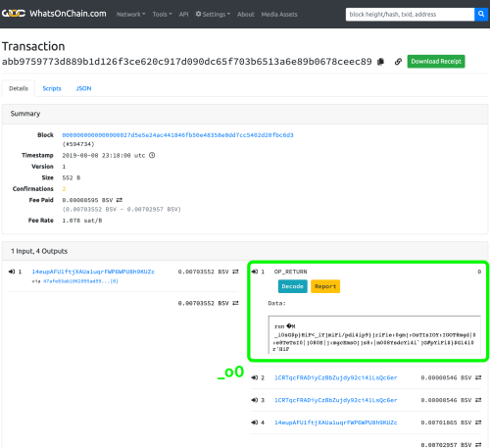Screen dimensions: 490x448
Task: Select the timestamp 2019-08-08 value
Action: (104, 155)
